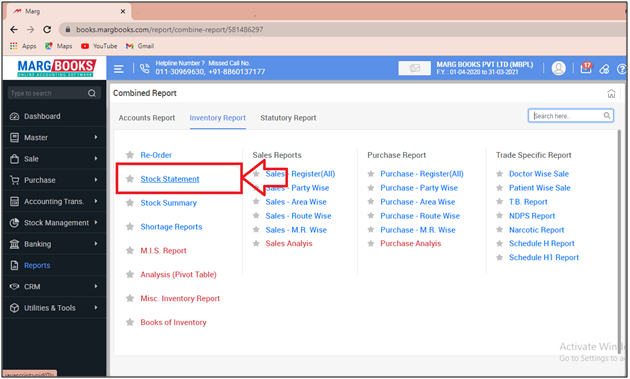Toggle favorite star beside Stock Summary
The height and width of the screenshot is (379, 630).
coord(130,203)
